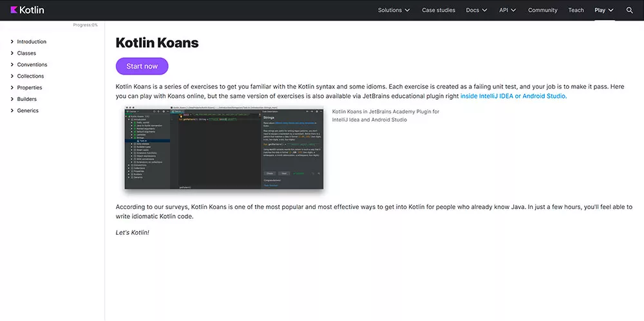Go to Case studies
644x321 pixels.
[438, 10]
